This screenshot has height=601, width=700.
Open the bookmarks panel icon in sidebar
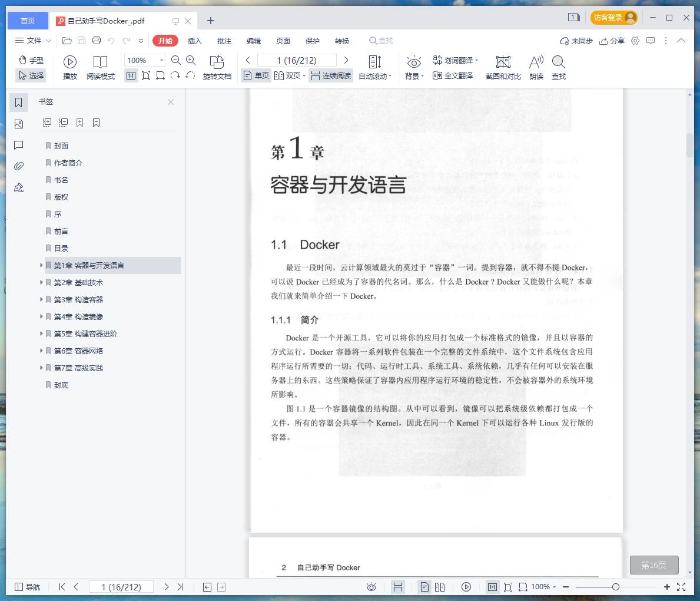(19, 103)
